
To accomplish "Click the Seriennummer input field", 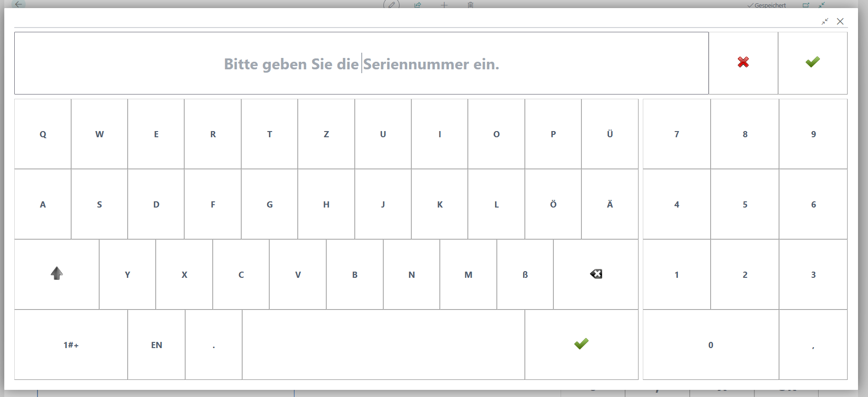I will pos(361,63).
